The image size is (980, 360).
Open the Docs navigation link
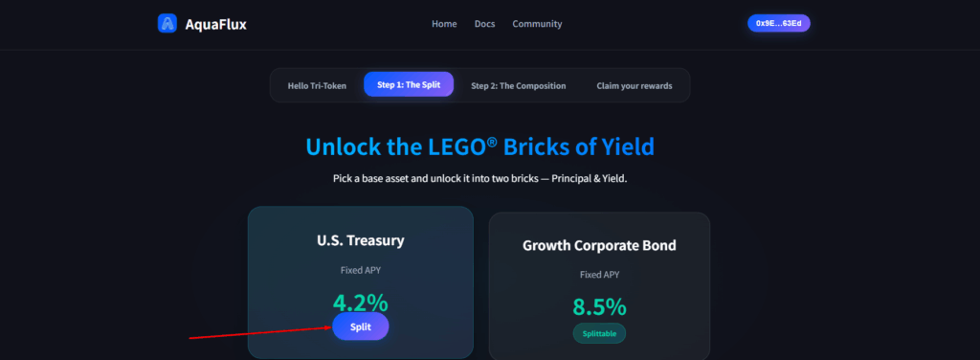click(x=484, y=24)
